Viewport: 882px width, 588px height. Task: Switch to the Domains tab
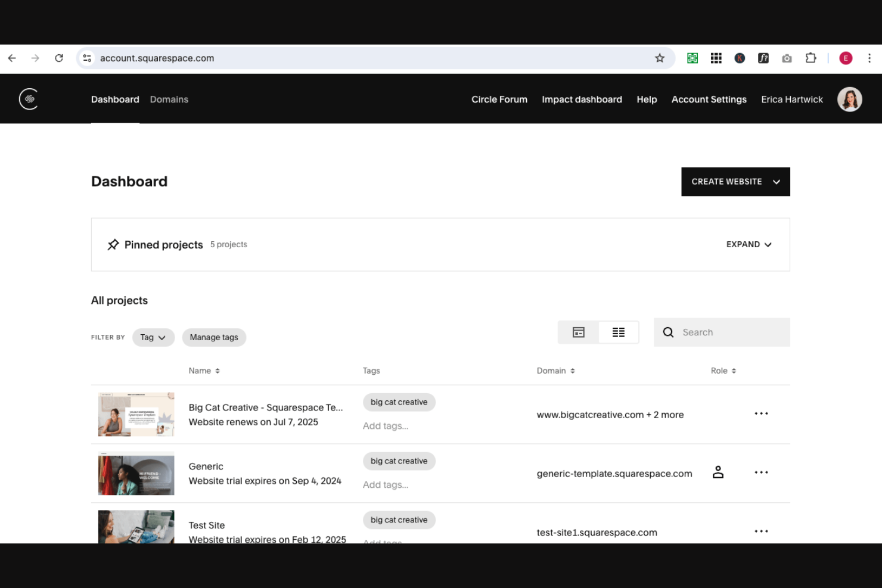tap(169, 99)
